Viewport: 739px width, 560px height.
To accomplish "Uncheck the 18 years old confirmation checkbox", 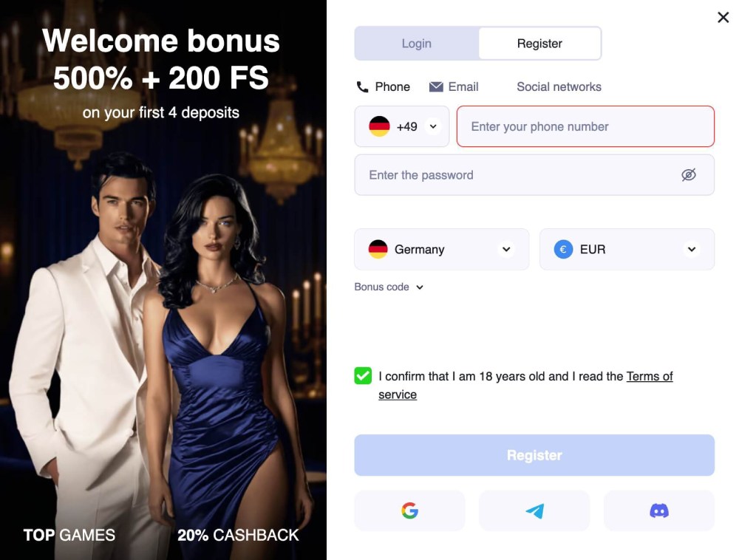I will tap(363, 376).
